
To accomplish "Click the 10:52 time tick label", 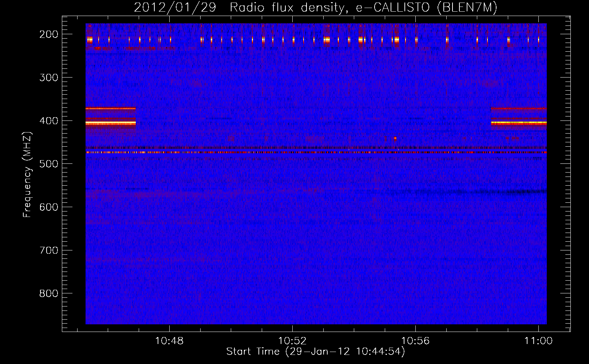I will point(292,341).
